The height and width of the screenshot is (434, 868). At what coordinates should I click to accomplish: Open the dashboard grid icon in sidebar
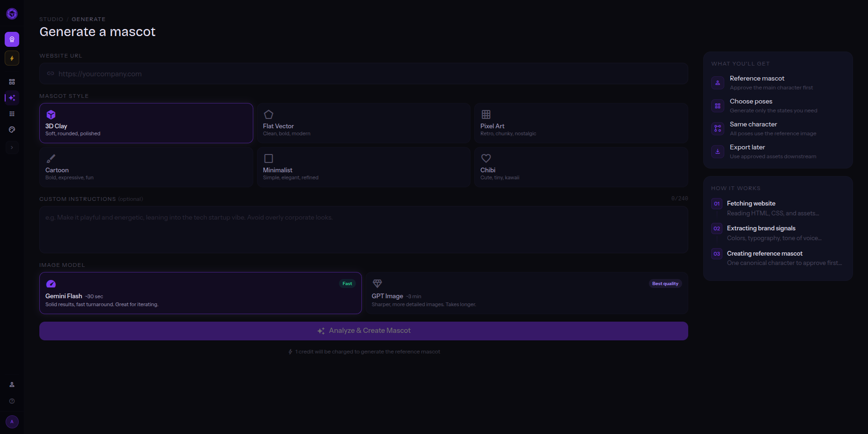(12, 82)
